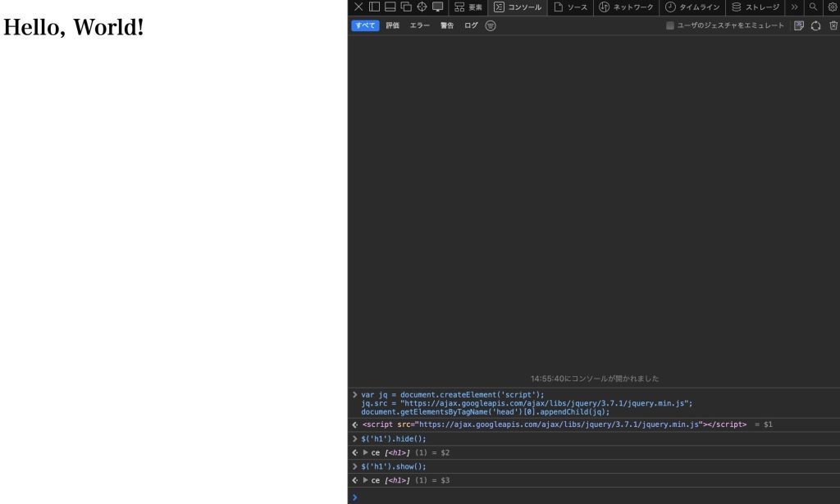This screenshot has width=840, height=504.
Task: Dock the inspector to the side of the window
Action: (374, 7)
